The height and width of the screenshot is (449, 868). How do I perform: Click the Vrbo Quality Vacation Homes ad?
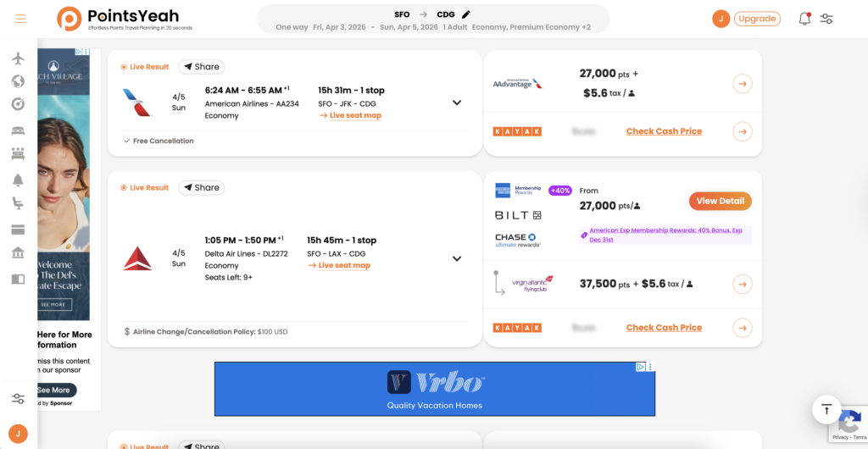[435, 389]
